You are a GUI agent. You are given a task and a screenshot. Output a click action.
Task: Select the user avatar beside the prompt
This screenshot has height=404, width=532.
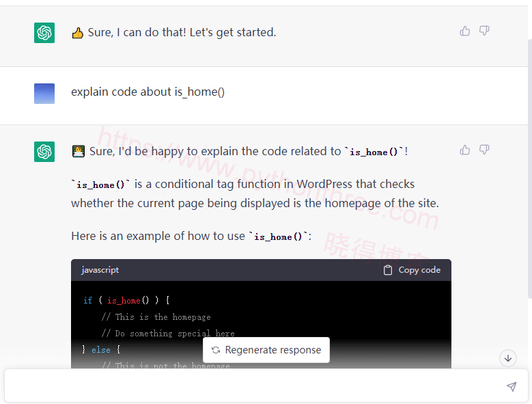[x=44, y=94]
